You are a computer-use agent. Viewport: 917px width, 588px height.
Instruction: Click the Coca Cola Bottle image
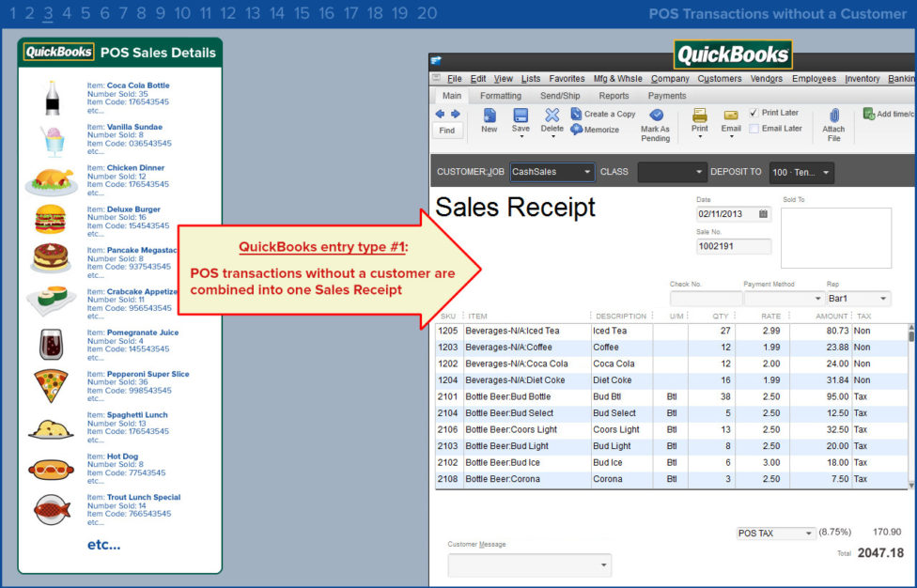click(x=52, y=98)
